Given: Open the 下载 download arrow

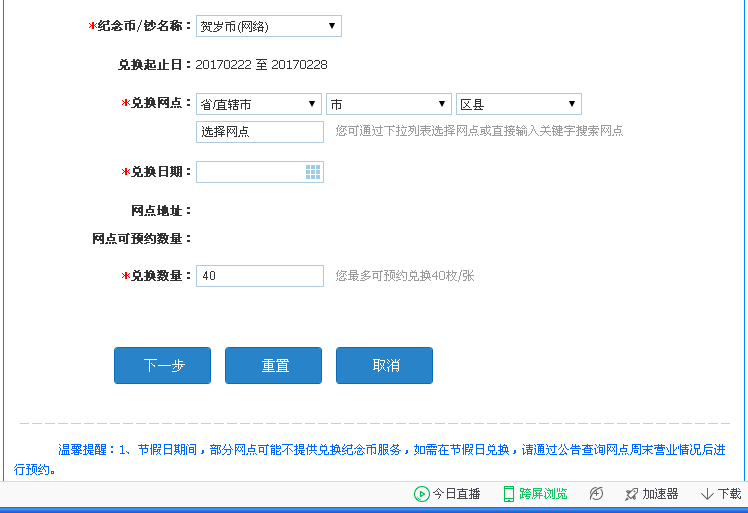Looking at the screenshot, I should (x=707, y=494).
